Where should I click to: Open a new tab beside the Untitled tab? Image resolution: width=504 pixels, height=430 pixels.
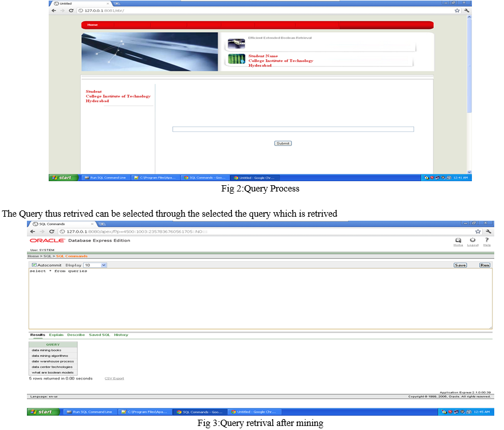tap(117, 3)
